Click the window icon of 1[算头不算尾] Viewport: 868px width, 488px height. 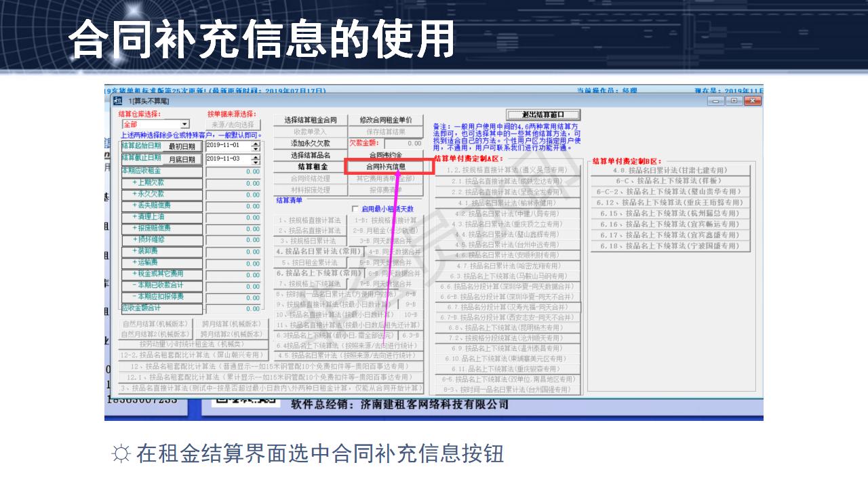pyautogui.click(x=117, y=100)
